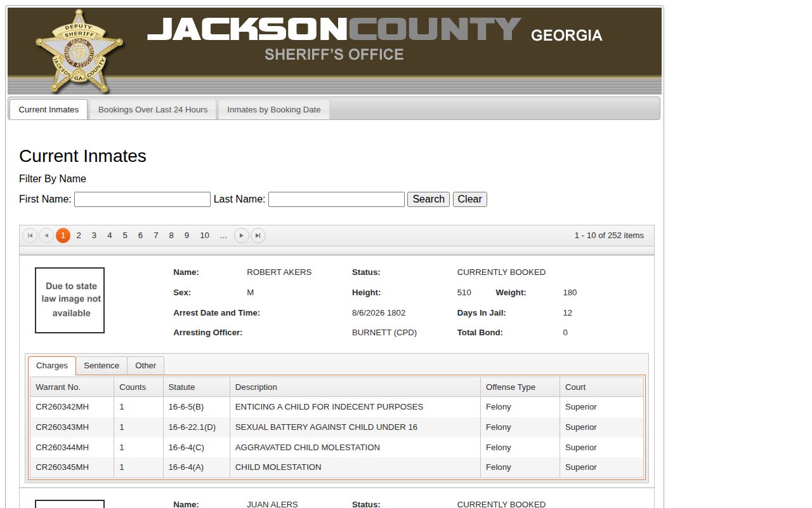This screenshot has width=812, height=508.
Task: Select the Charges tab for Robert Akers
Action: (x=52, y=366)
